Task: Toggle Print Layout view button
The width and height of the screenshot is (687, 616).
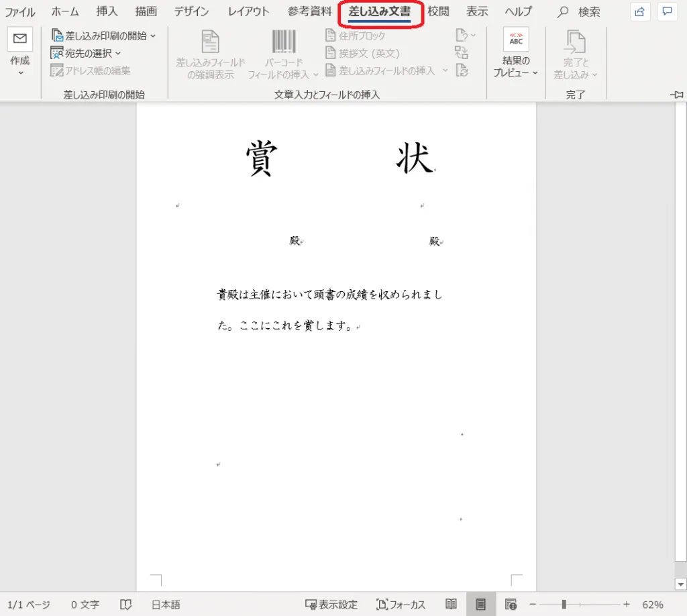Action: tap(480, 605)
